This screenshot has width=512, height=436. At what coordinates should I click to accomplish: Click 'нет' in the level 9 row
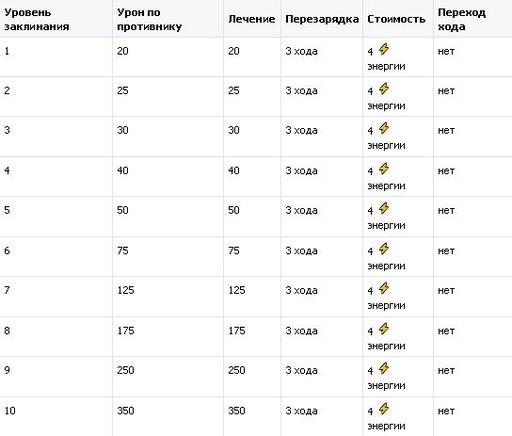[x=446, y=370]
